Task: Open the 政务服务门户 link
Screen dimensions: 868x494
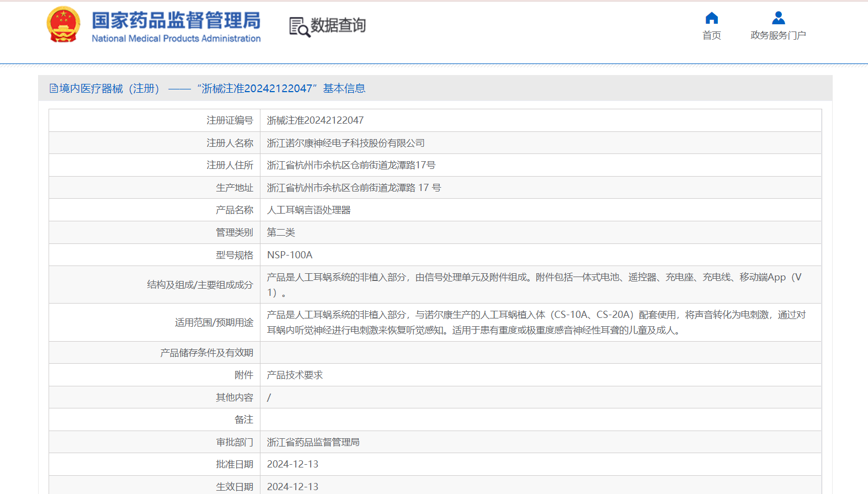Action: click(778, 35)
